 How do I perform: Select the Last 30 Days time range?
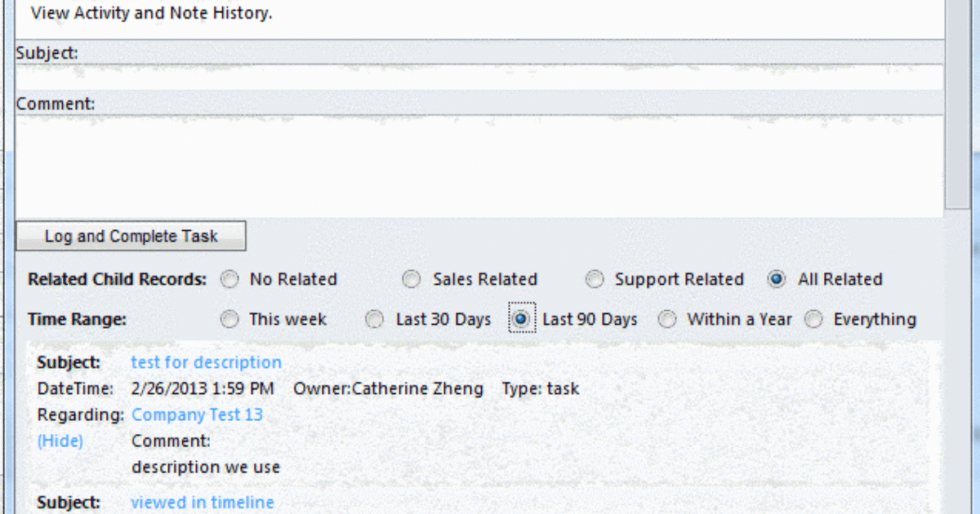point(374,319)
